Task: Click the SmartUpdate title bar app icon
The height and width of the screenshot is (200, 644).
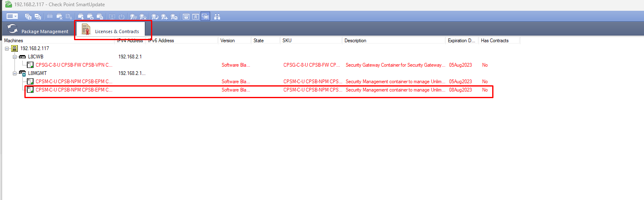Action: [x=8, y=4]
